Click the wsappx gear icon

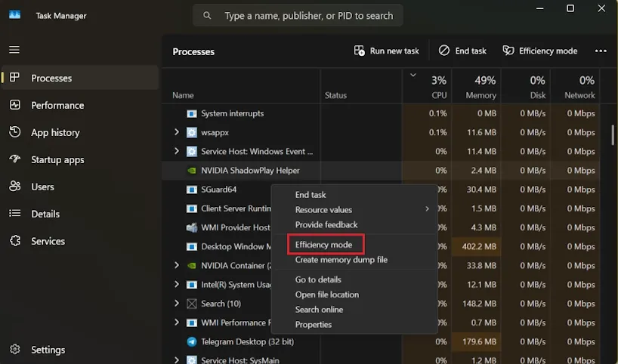click(x=192, y=132)
